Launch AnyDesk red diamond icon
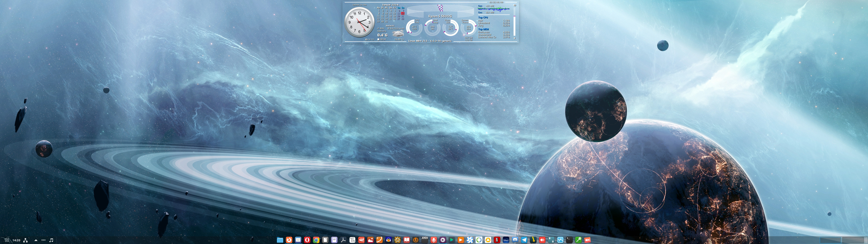The width and height of the screenshot is (868, 244). 542,240
